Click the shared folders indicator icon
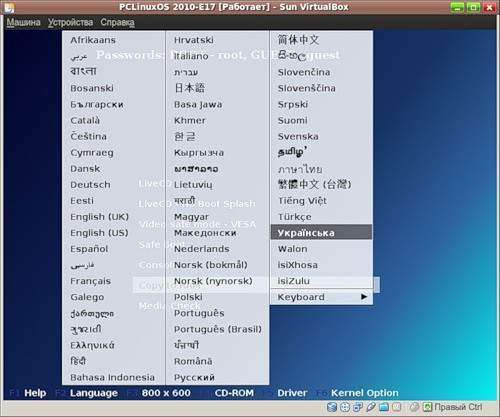 pyautogui.click(x=384, y=407)
